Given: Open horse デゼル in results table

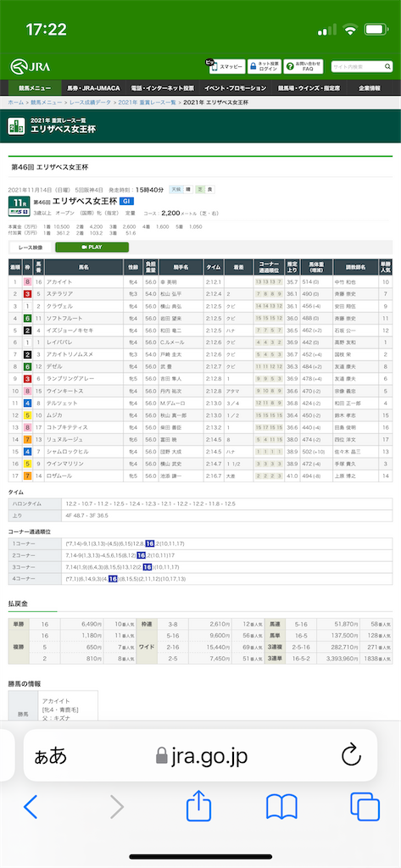Looking at the screenshot, I should (x=54, y=366).
